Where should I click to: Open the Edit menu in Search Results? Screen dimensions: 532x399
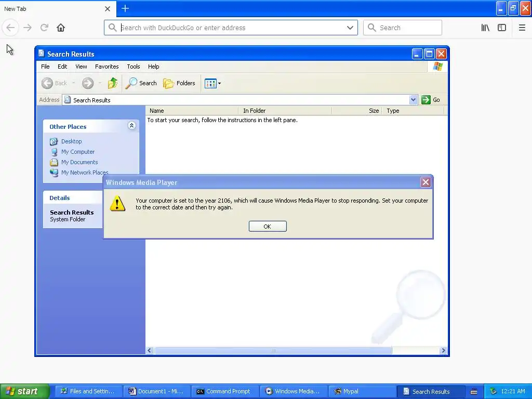point(62,66)
